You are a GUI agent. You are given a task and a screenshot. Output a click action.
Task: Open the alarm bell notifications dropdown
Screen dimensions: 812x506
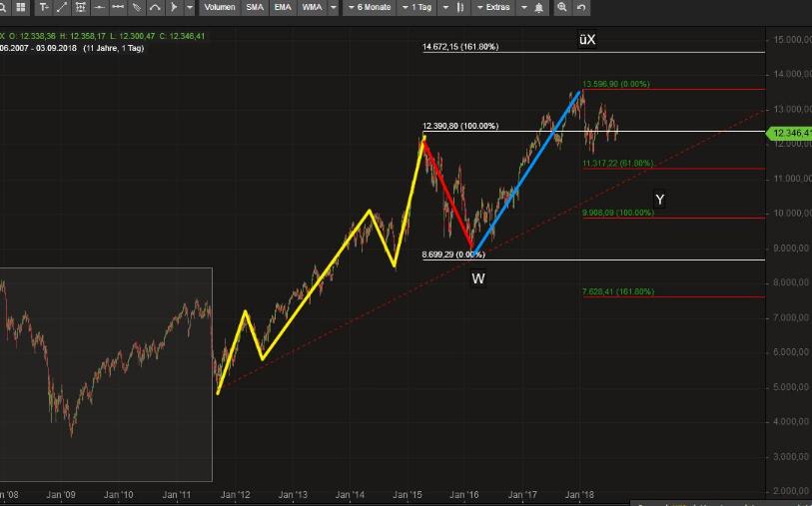pos(533,7)
